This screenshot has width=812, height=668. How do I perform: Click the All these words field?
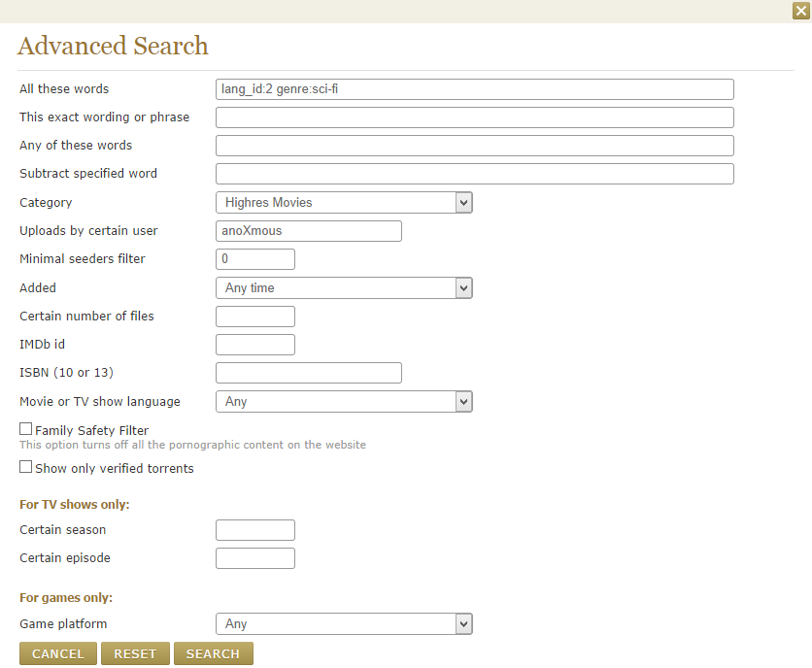pos(474,89)
